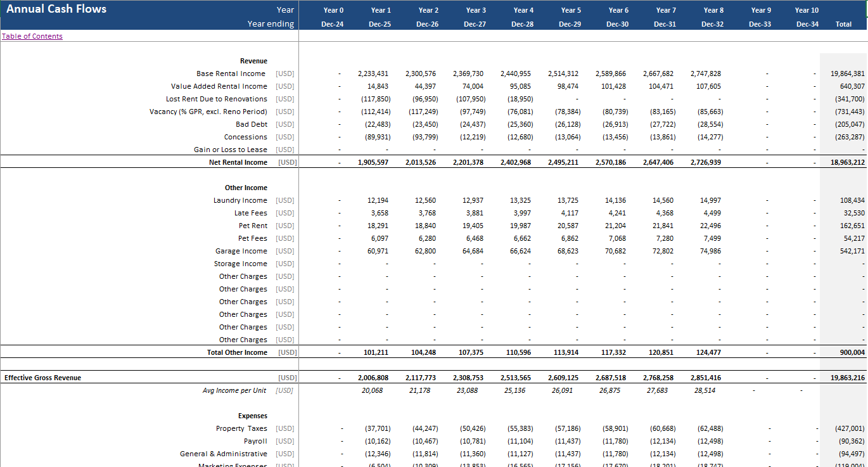The width and height of the screenshot is (868, 467).
Task: Click the Year 10 column header
Action: pos(807,10)
